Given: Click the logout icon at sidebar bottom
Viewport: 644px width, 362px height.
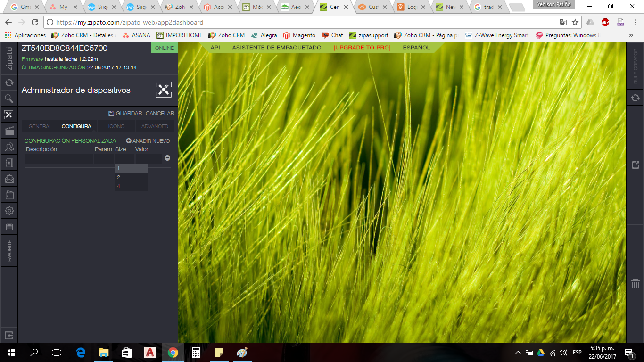Looking at the screenshot, I should point(9,336).
